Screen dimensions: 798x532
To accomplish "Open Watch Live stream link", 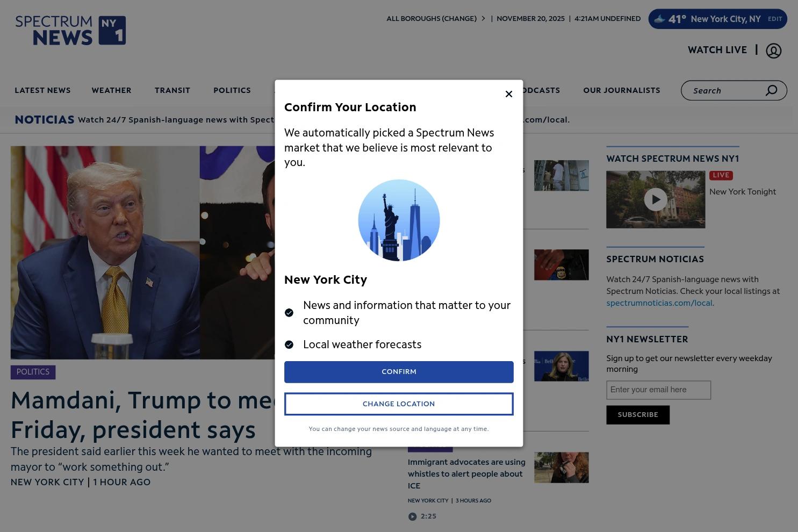I will [717, 50].
